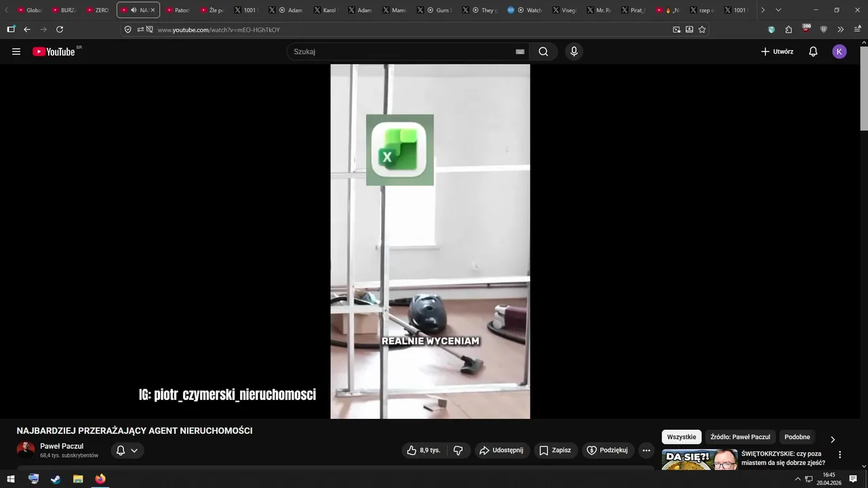Show hidden system tray icons
The width and height of the screenshot is (868, 488).
point(797,479)
